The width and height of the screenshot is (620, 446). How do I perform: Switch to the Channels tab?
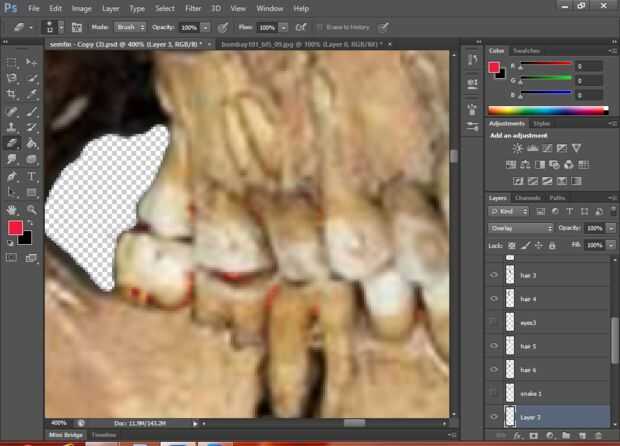pos(527,198)
